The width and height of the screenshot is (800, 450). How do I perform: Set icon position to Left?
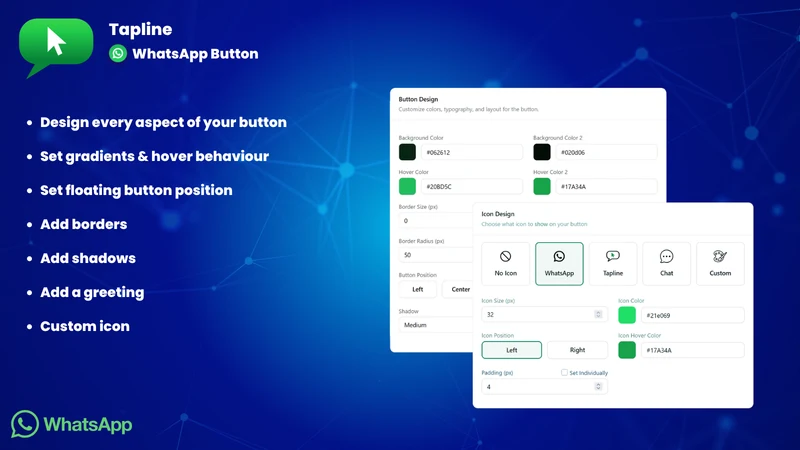pos(512,350)
